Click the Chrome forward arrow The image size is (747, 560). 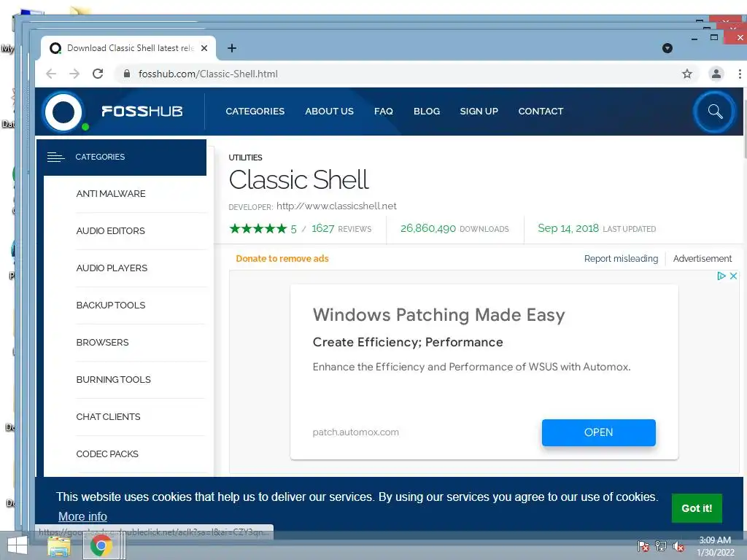click(x=74, y=74)
